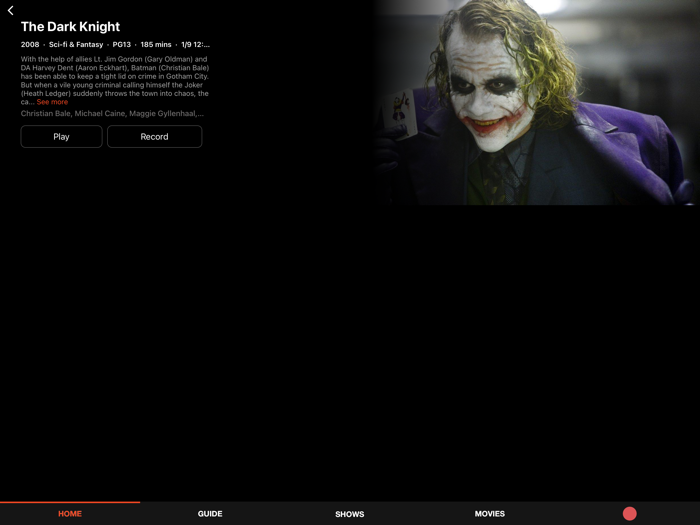Tap the red record circle icon
700x525 pixels.
tap(629, 513)
